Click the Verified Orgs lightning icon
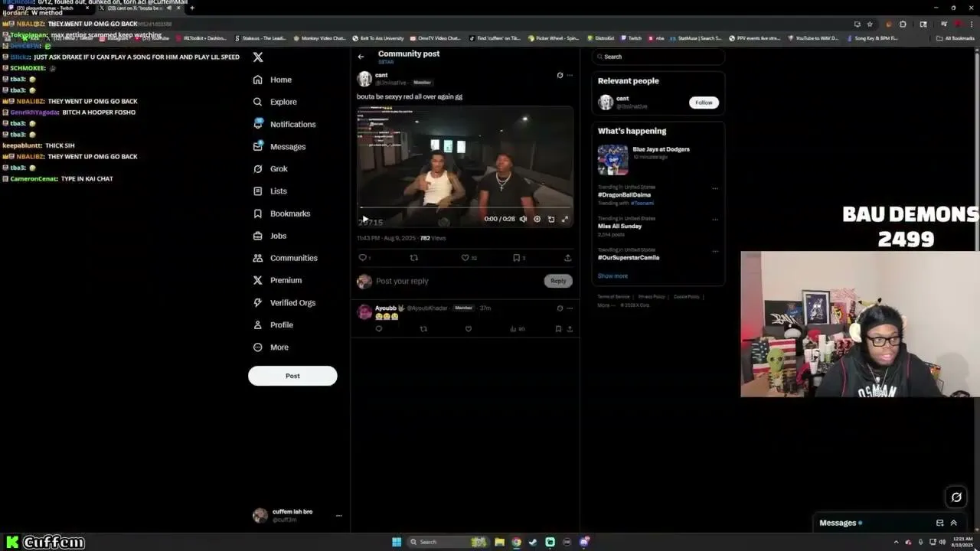The width and height of the screenshot is (980, 551). (x=258, y=302)
